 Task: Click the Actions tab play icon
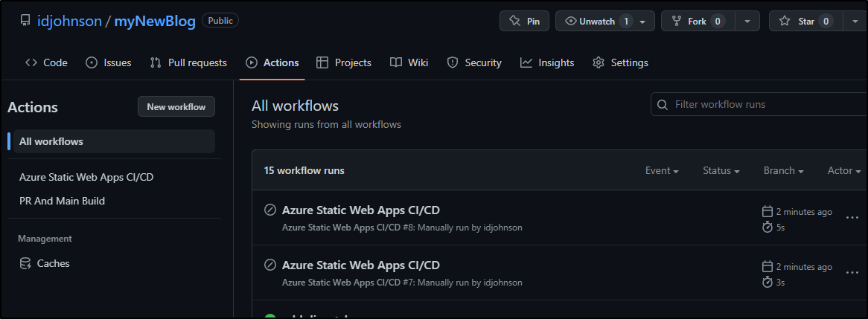coord(252,62)
